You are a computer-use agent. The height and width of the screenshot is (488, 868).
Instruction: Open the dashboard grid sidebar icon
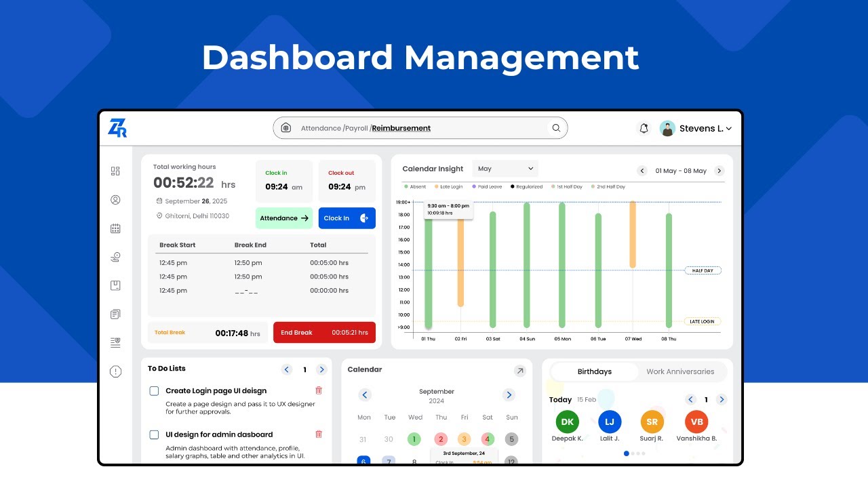point(115,171)
